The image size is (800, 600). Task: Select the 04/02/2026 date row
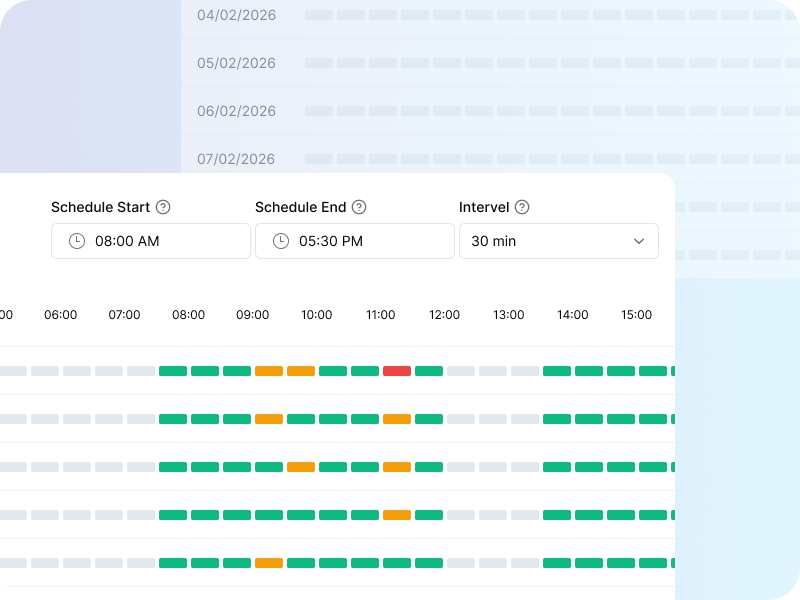[x=235, y=15]
